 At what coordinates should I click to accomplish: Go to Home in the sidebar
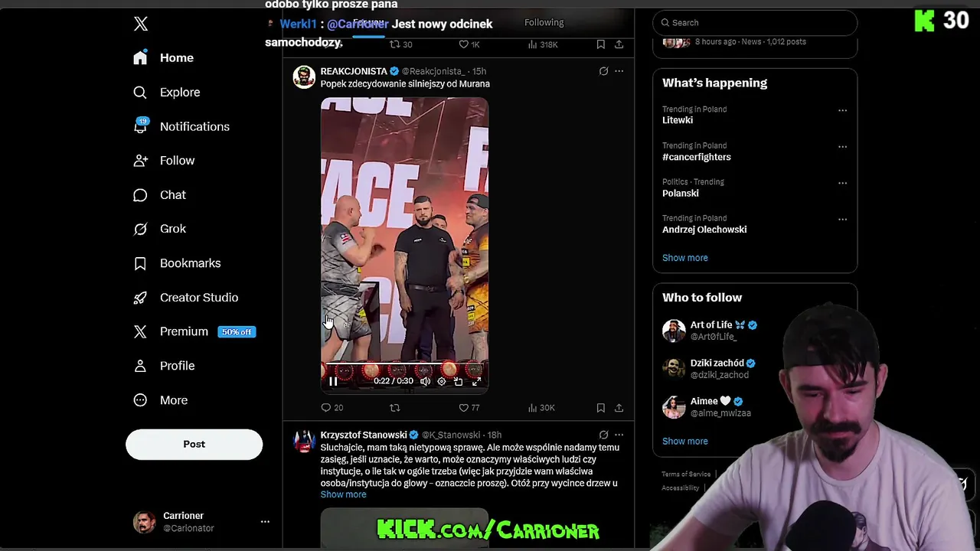[x=163, y=58]
